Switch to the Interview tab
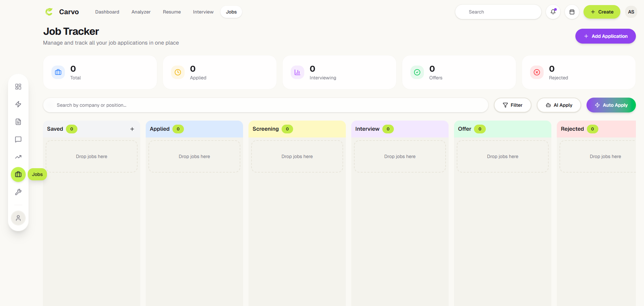 pos(203,12)
